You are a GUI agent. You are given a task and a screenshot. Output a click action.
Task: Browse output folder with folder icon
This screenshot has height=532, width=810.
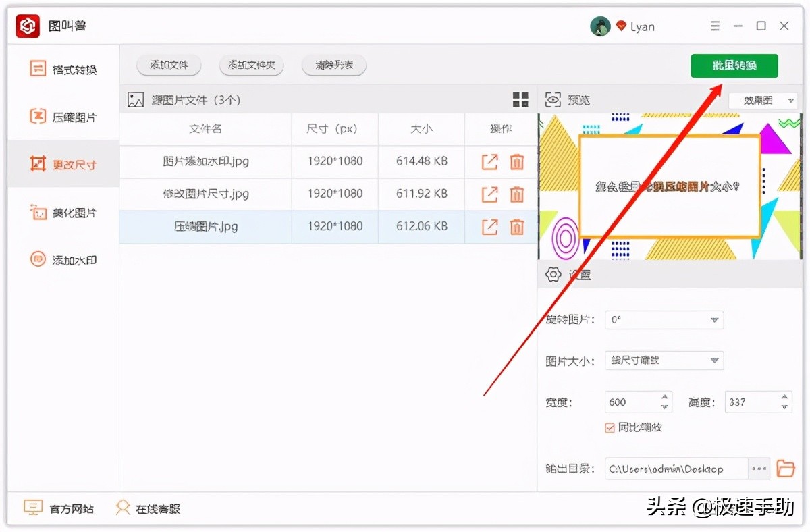[x=785, y=469]
